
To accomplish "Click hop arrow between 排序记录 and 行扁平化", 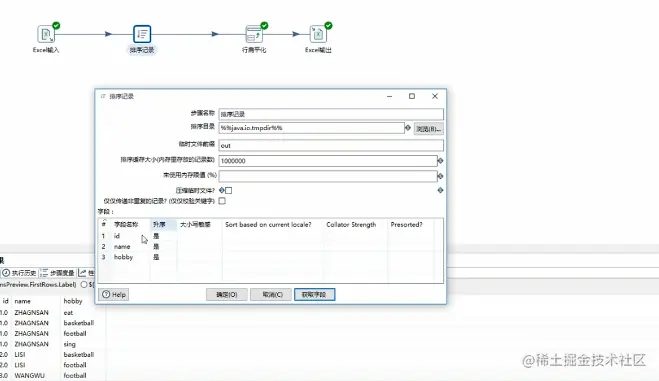I will pyautogui.click(x=215, y=34).
